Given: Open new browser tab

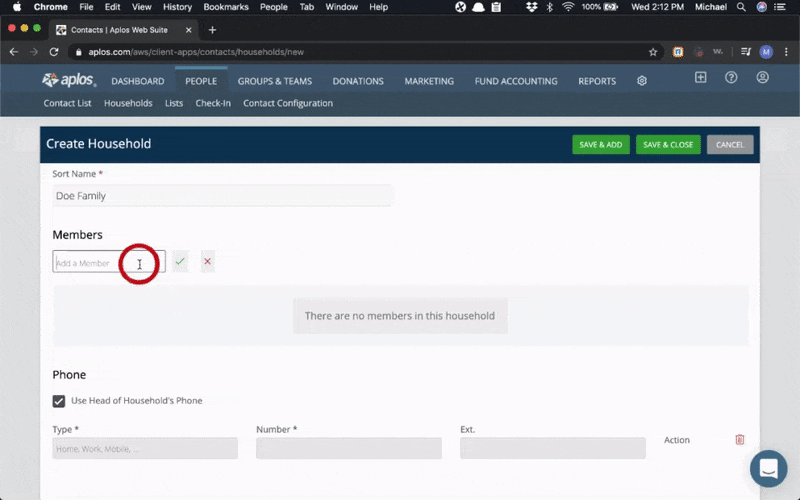Looking at the screenshot, I should coord(212,30).
